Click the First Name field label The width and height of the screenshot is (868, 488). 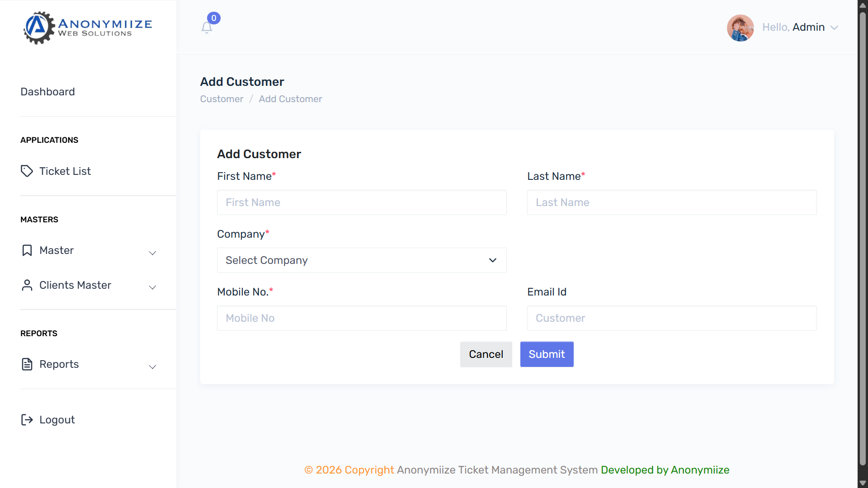coord(246,176)
